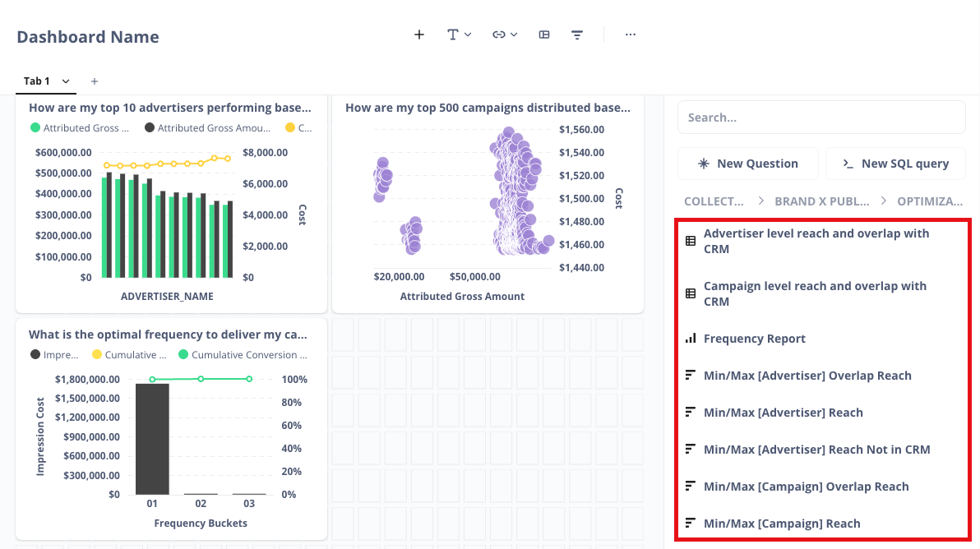980x549 pixels.
Task: Click the Search input field
Action: point(821,118)
